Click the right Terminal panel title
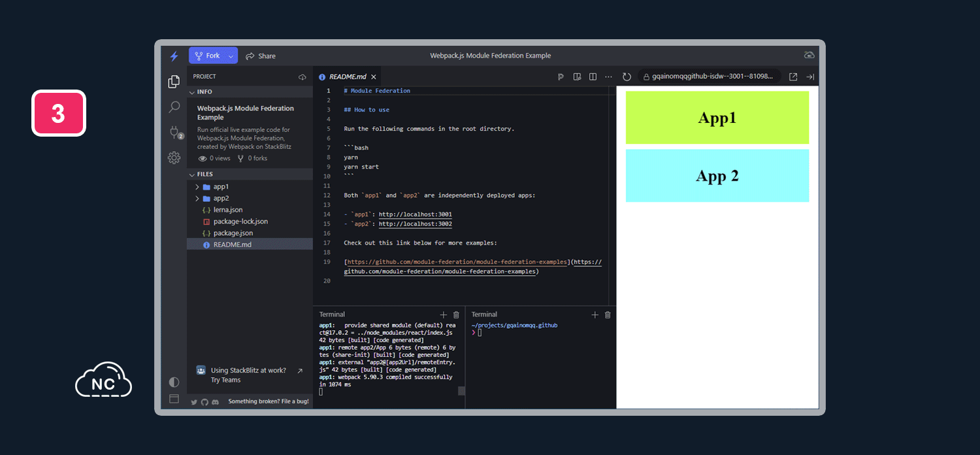This screenshot has height=455, width=980. point(484,314)
